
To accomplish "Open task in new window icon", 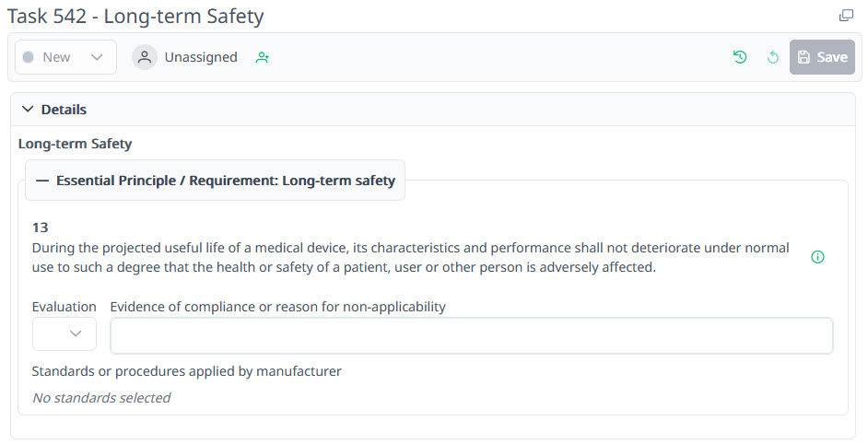I will point(846,16).
